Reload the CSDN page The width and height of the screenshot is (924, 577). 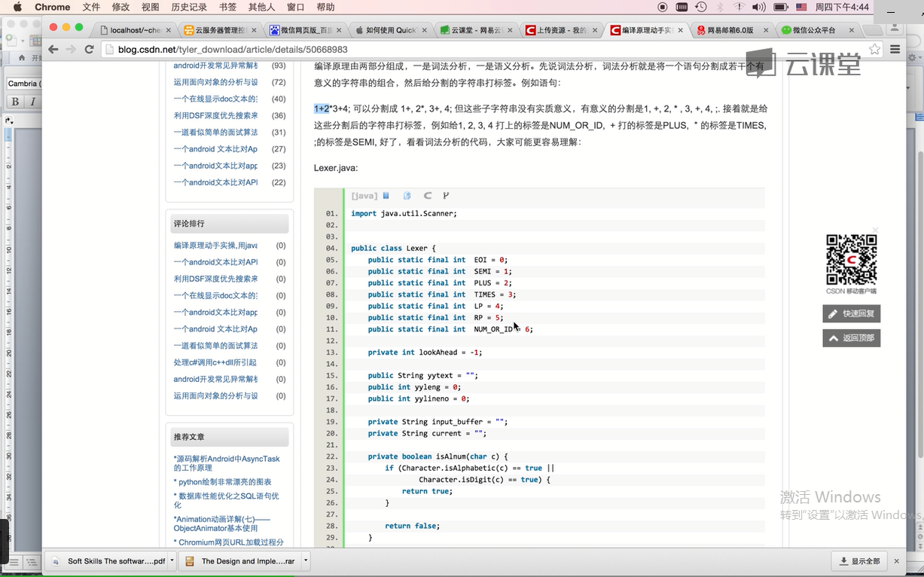click(x=89, y=50)
